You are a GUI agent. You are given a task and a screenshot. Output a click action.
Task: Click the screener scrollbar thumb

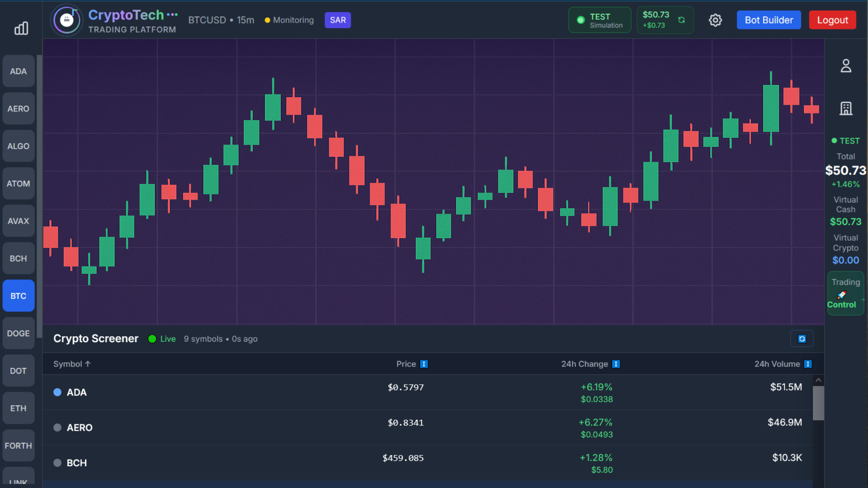coord(818,403)
